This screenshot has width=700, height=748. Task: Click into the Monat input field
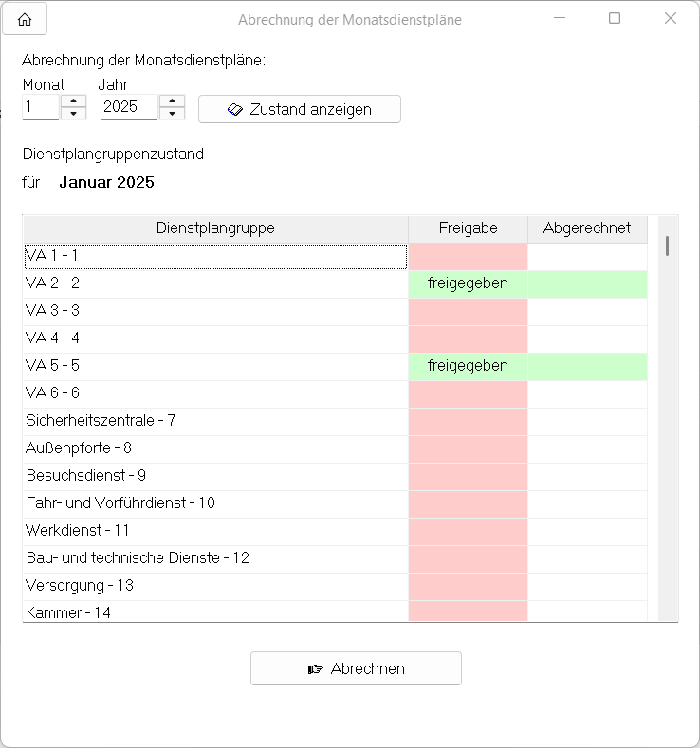[41, 108]
